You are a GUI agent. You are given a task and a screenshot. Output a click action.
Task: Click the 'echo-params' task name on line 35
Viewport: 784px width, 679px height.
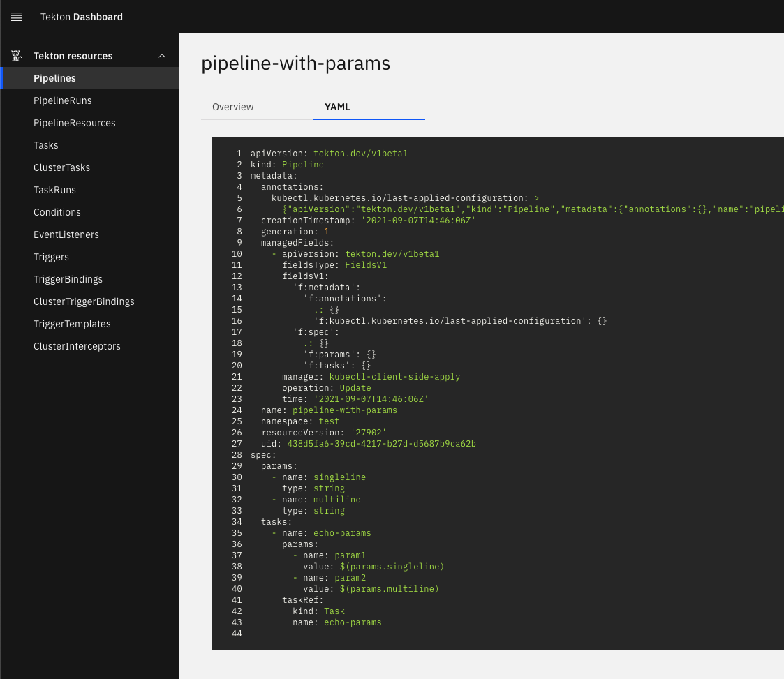pyautogui.click(x=342, y=533)
